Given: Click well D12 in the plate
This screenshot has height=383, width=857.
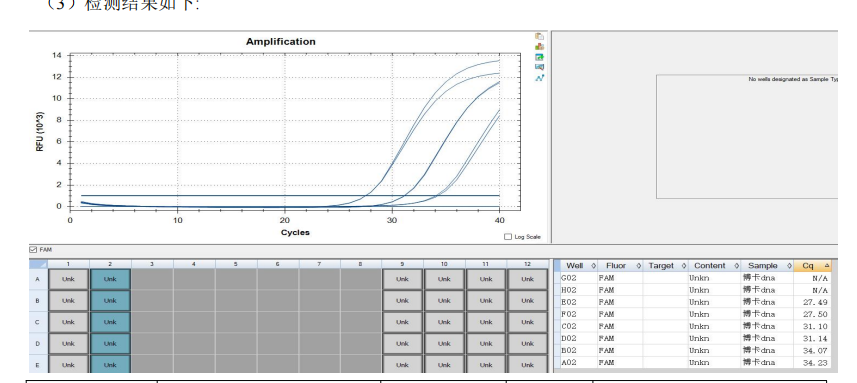Looking at the screenshot, I should click(527, 344).
